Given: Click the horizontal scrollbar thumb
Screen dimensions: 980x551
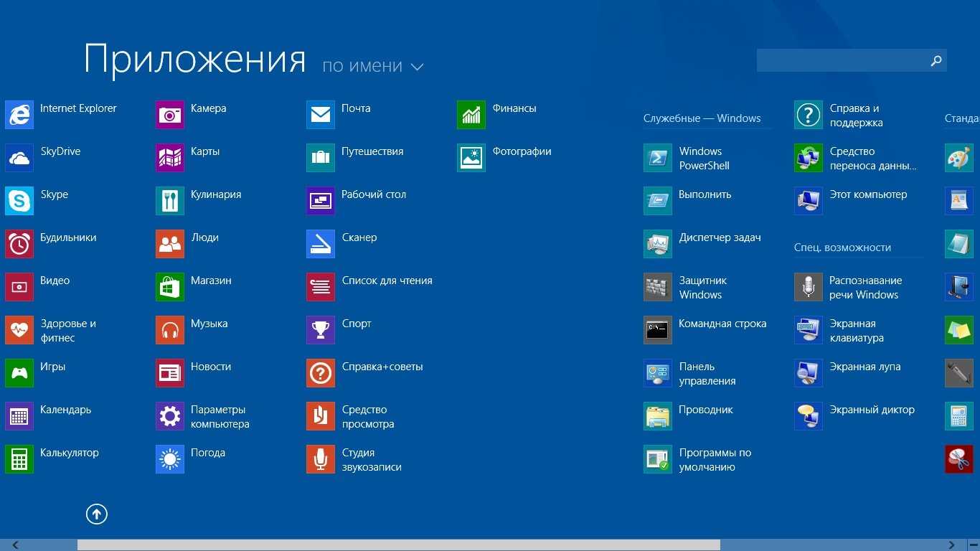Looking at the screenshot, I should click(398, 545).
